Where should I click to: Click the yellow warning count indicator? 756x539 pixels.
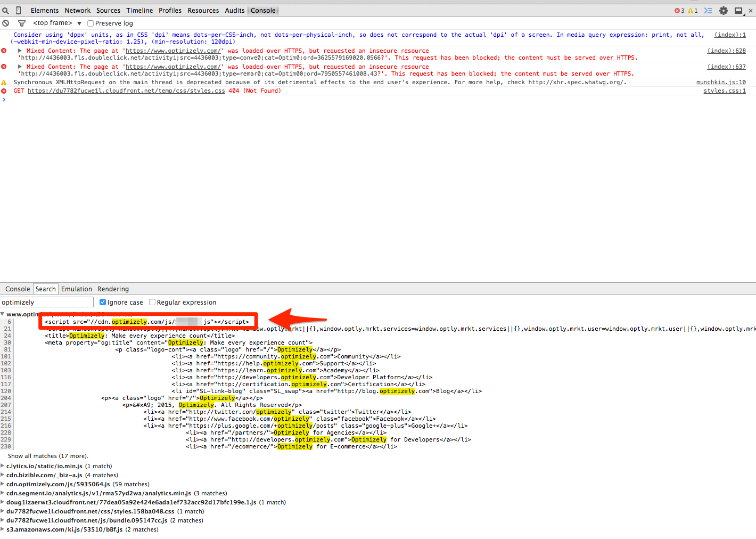[x=693, y=11]
